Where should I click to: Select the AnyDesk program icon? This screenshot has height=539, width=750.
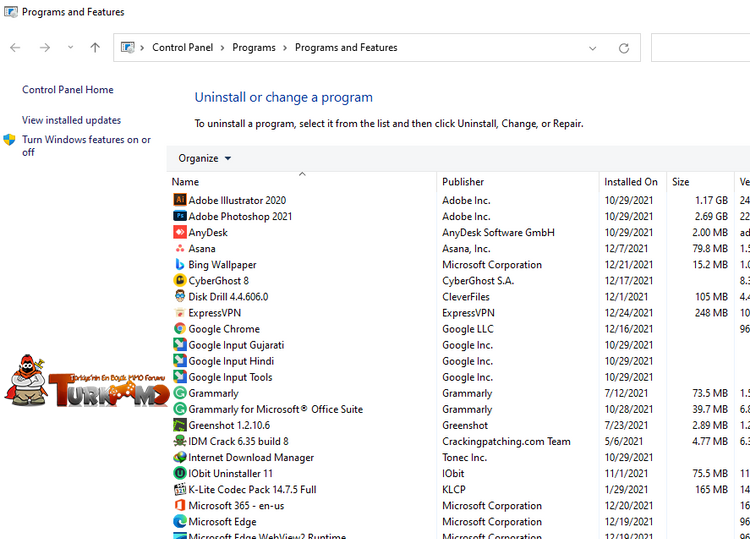[180, 232]
